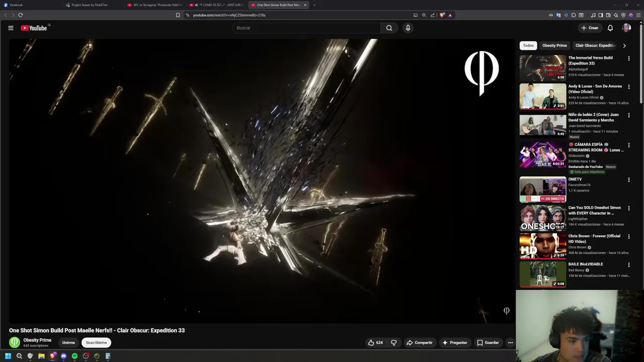Open The Immortal Verso Build thumbnail

543,67
